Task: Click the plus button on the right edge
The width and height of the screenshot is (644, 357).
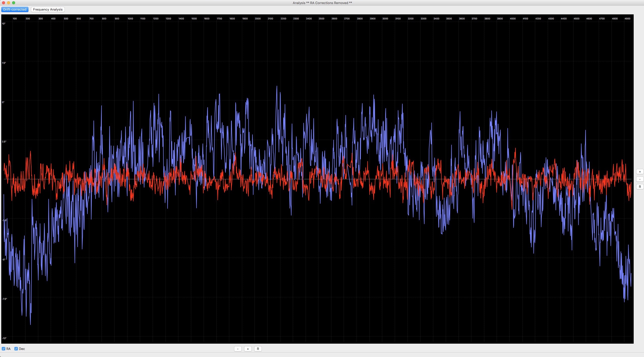Action: (x=640, y=172)
